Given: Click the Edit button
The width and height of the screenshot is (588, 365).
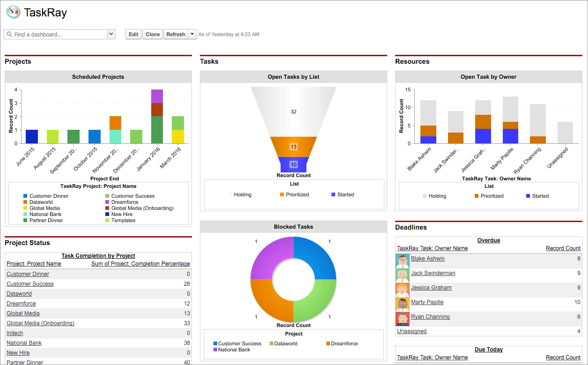Looking at the screenshot, I should pyautogui.click(x=133, y=34).
